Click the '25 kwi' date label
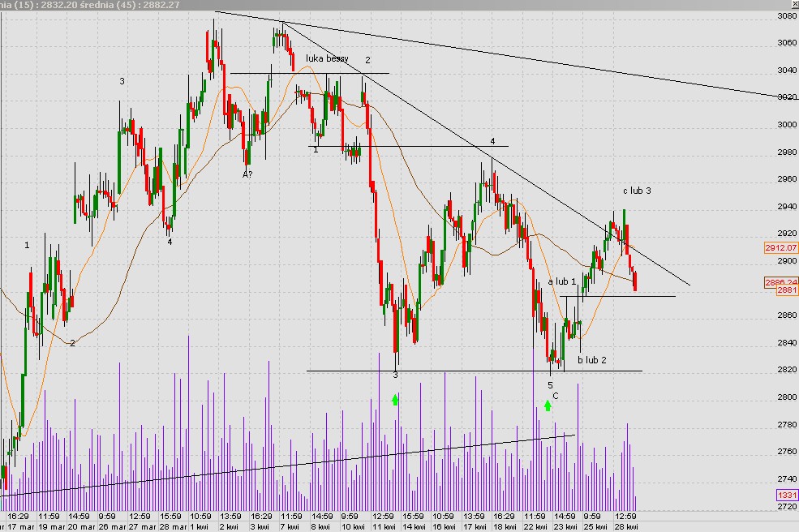This screenshot has width=799, height=532. click(x=595, y=527)
